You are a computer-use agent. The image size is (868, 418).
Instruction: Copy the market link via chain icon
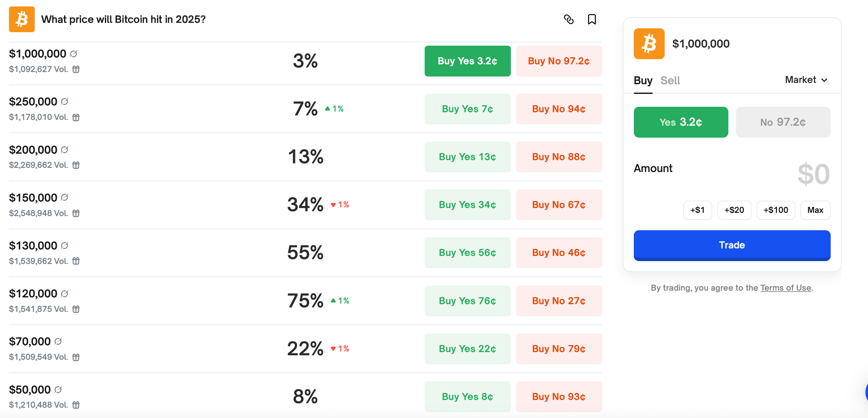[x=568, y=20]
